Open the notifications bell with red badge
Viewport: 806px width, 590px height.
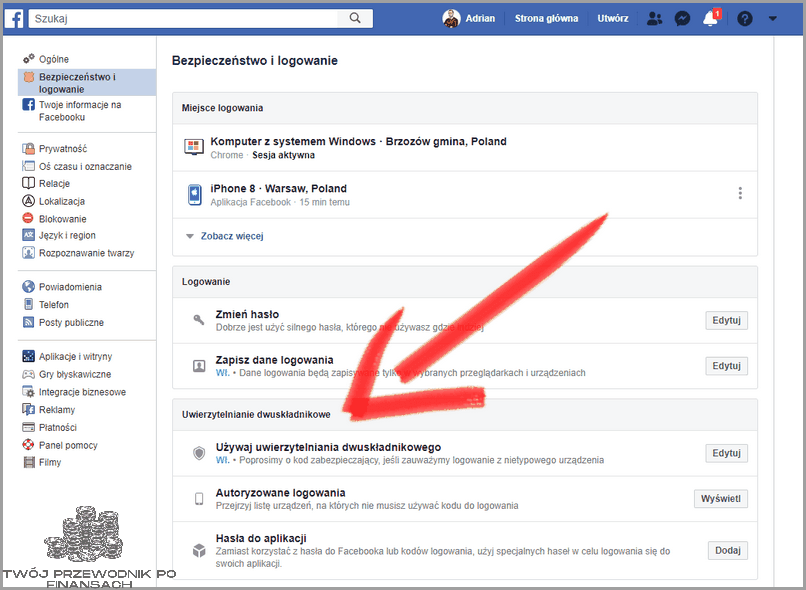(710, 17)
